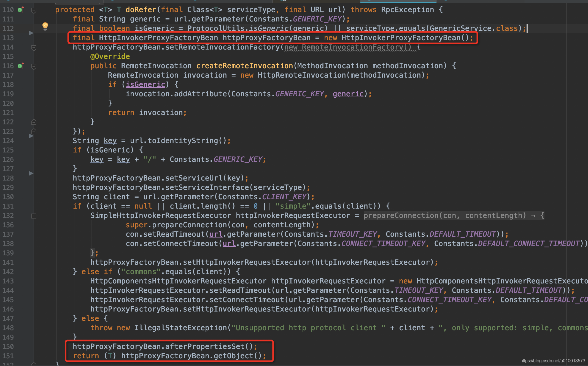
Task: Open the yellow light bulb quick-fix on line 112
Action: point(45,26)
